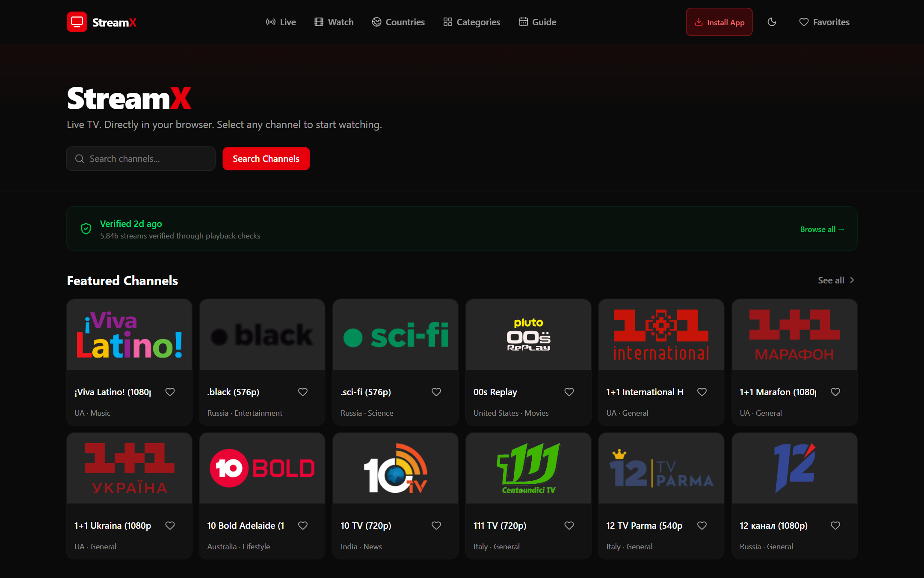Favorite the .sci-fi (576p) channel
The image size is (924, 578).
tap(436, 392)
